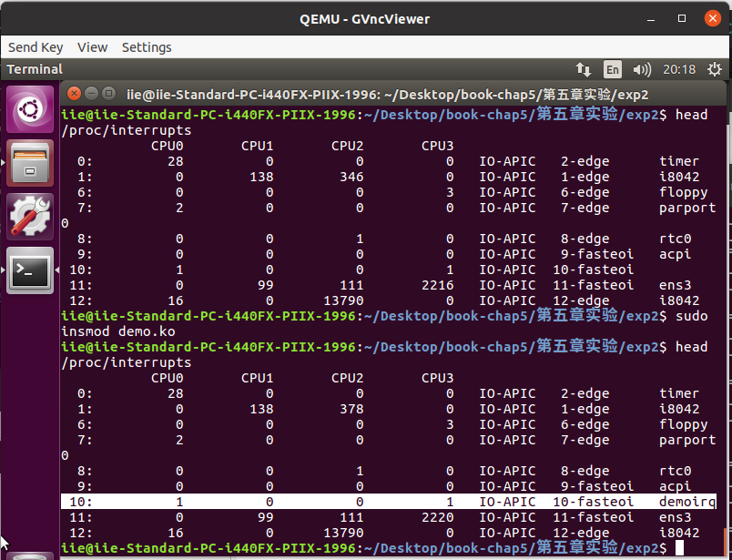This screenshot has width=732, height=560.
Task: Click the 'acpi' name in first output
Action: coord(675,255)
